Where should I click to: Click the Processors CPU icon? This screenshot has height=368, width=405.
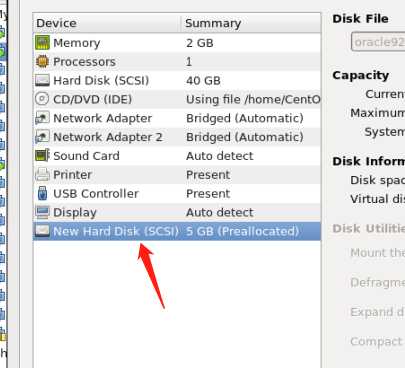(42, 61)
